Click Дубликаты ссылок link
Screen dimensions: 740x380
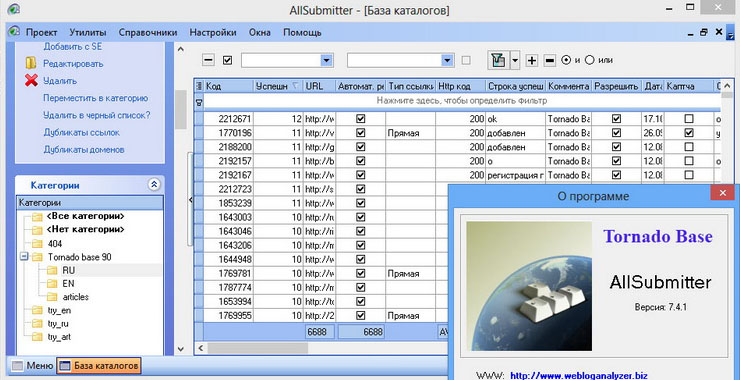[x=82, y=133]
